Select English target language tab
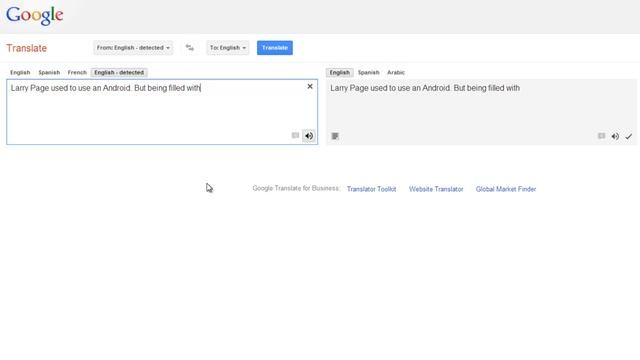This screenshot has width=640, height=360. click(340, 72)
